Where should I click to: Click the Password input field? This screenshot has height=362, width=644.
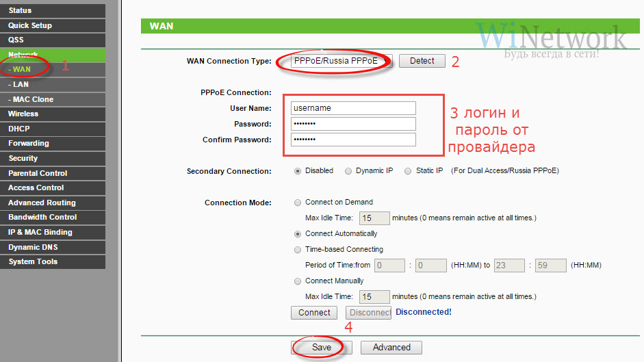353,124
